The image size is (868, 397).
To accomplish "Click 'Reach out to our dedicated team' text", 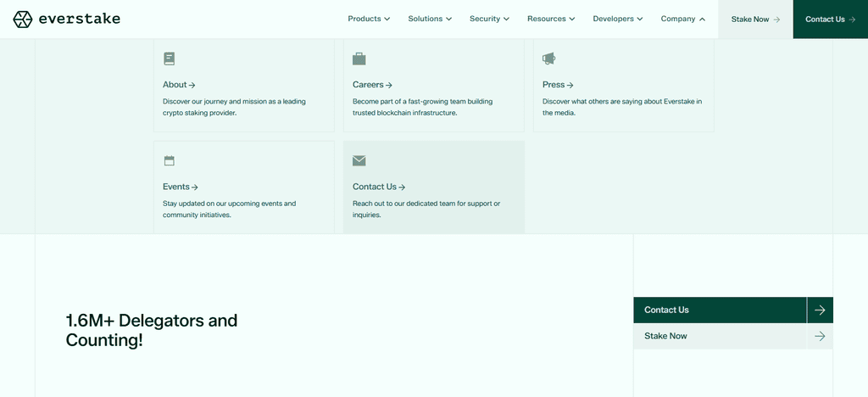I will pyautogui.click(x=426, y=210).
